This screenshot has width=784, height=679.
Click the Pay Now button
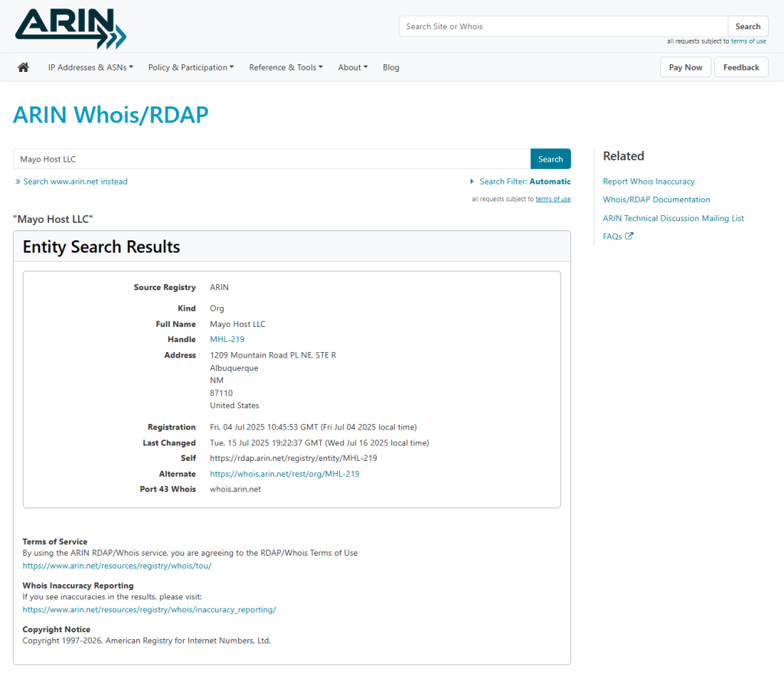click(x=685, y=67)
